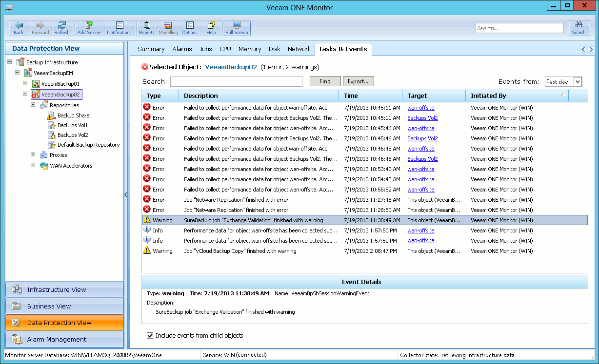
Task: Open the Add Server wizard
Action: (x=89, y=28)
